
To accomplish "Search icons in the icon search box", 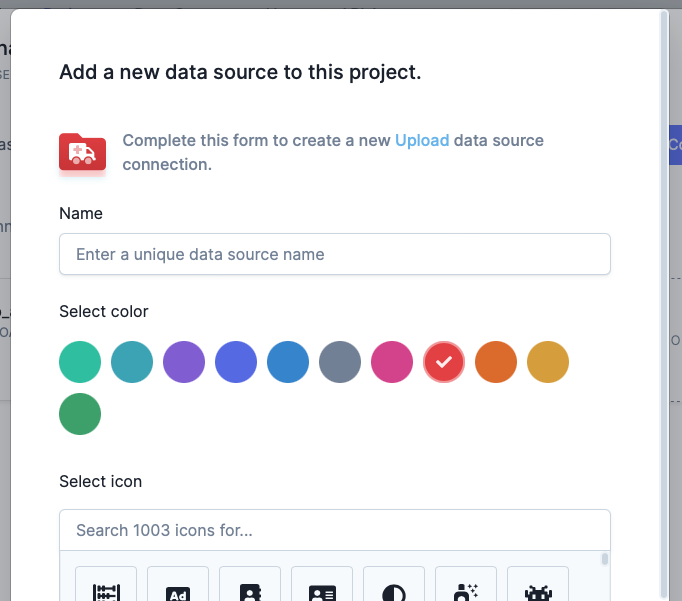I will click(335, 530).
